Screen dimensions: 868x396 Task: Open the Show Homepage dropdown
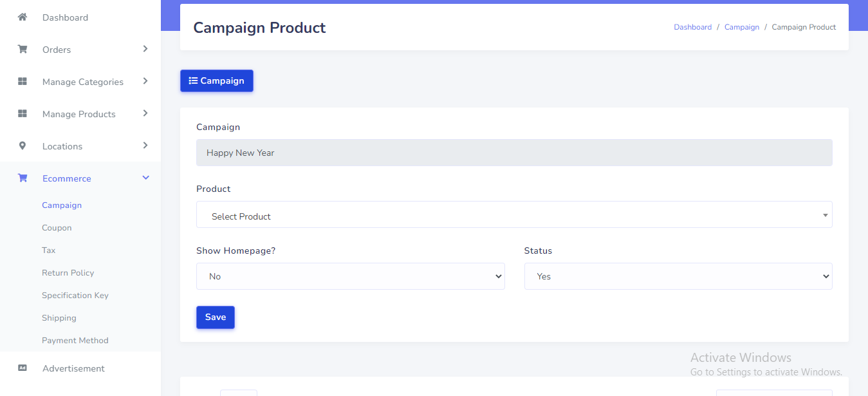[x=350, y=276]
